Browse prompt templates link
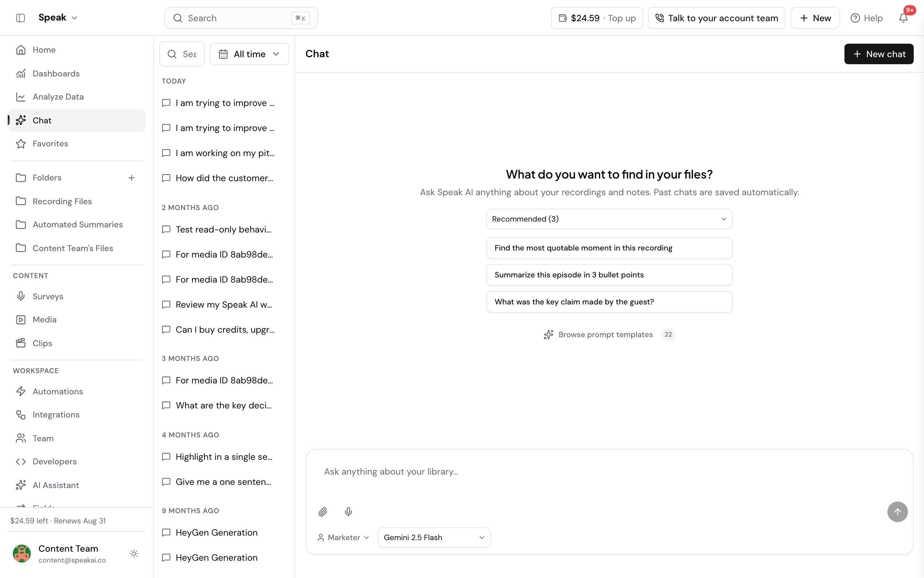This screenshot has width=924, height=578. point(609,335)
